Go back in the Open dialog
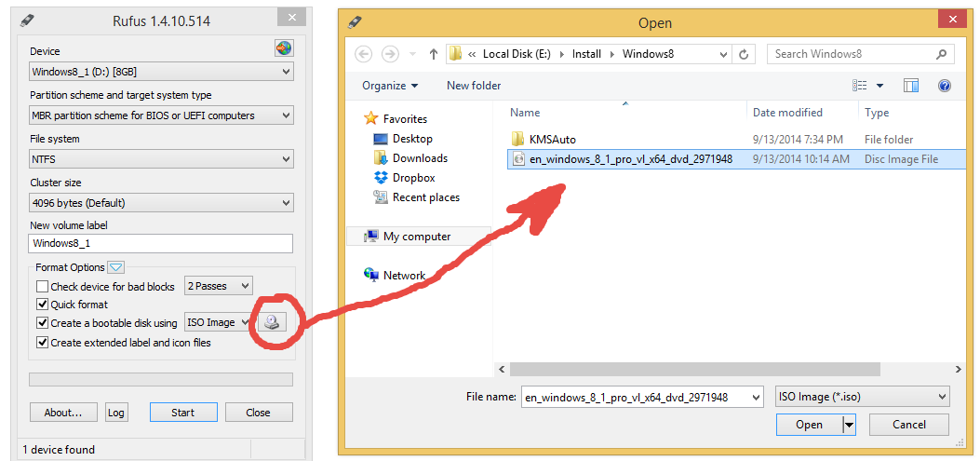 [363, 54]
